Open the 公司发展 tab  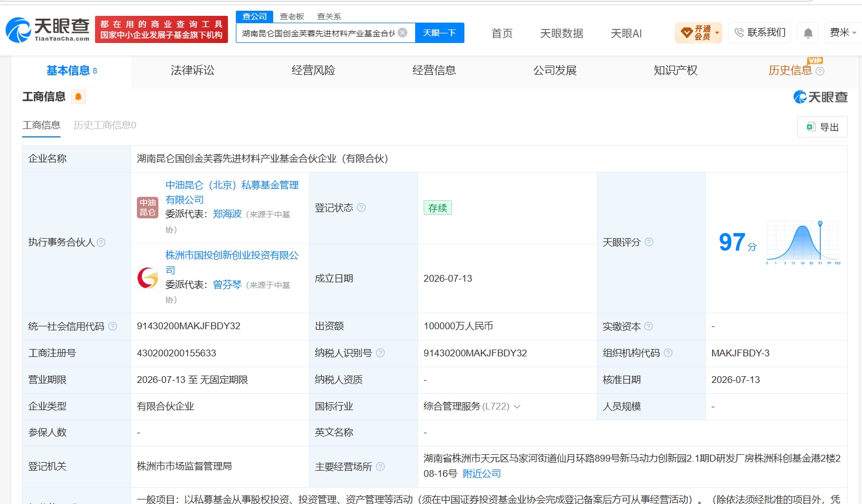[555, 71]
